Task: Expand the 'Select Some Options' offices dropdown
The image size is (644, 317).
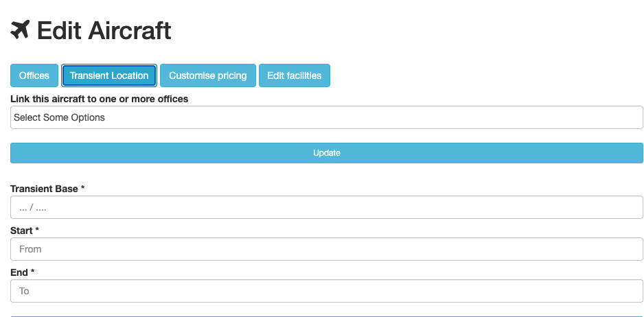Action: (x=327, y=117)
